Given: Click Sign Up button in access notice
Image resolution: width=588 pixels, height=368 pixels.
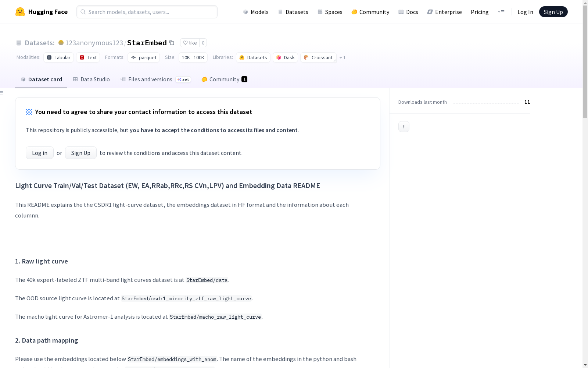Looking at the screenshot, I should [81, 153].
